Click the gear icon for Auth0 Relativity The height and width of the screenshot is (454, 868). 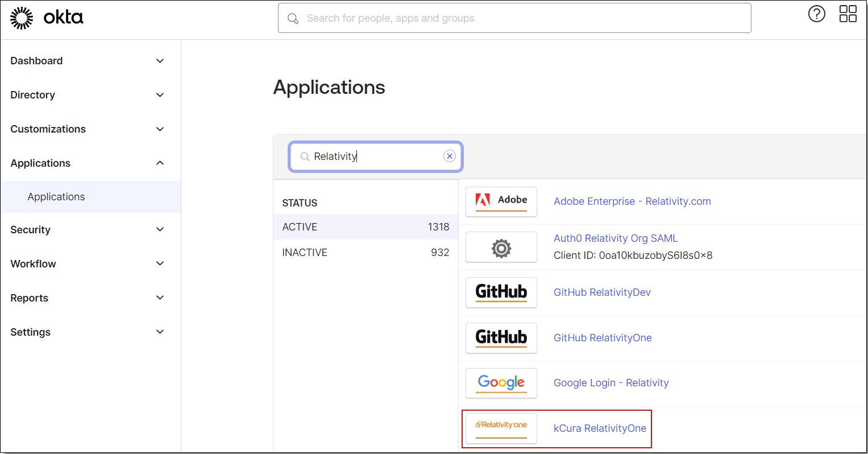tap(501, 247)
